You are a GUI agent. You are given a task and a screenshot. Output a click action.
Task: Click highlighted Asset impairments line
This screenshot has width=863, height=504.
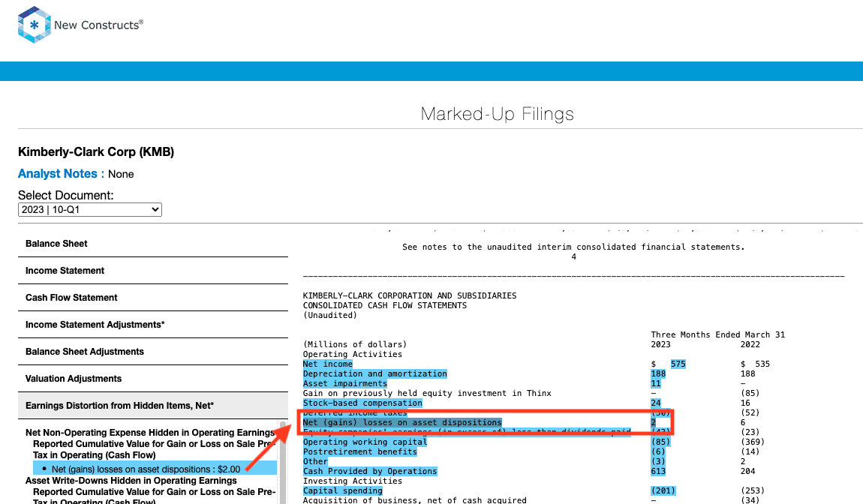[x=345, y=383]
